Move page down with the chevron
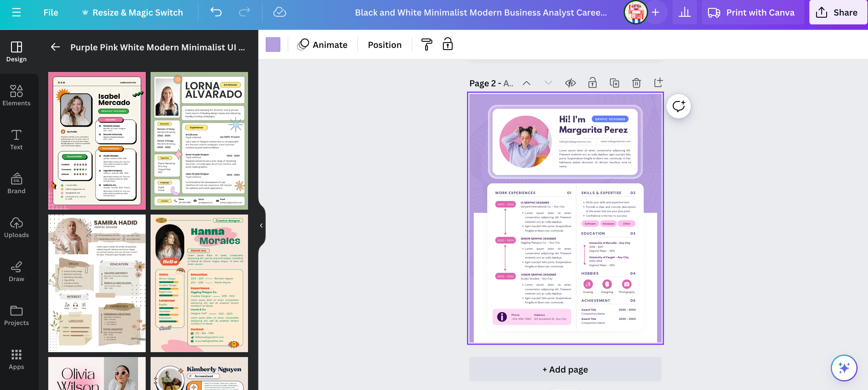Screen dimensions: 868x390 pyautogui.click(x=548, y=83)
